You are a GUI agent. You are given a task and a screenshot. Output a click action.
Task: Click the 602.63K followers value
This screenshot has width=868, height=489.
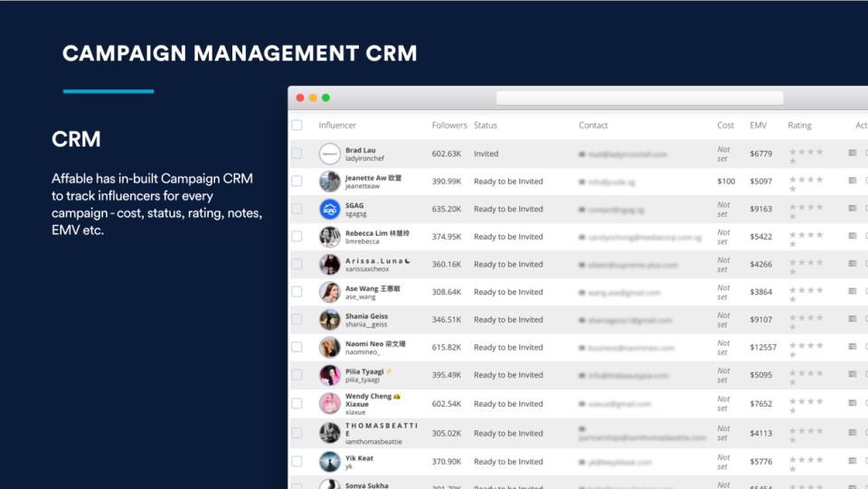(x=447, y=154)
